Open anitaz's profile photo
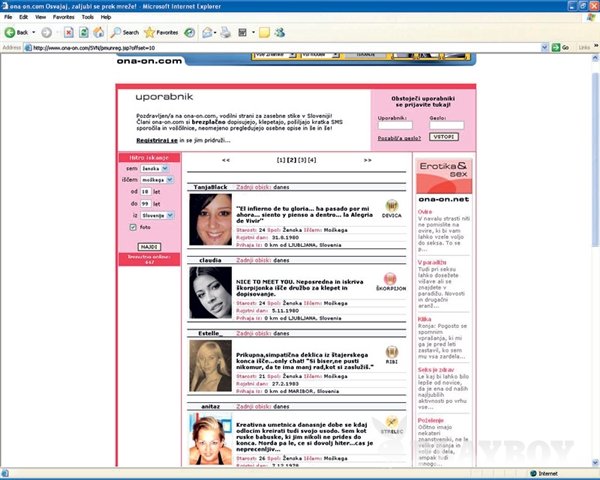The image size is (600, 480). [210, 439]
